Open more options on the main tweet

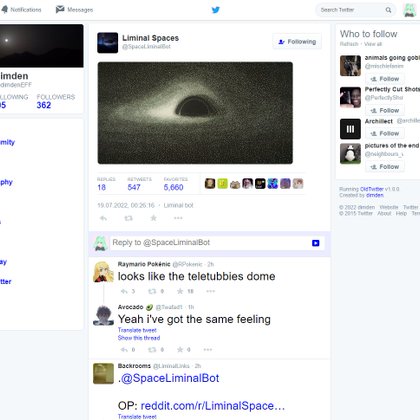click(x=178, y=218)
